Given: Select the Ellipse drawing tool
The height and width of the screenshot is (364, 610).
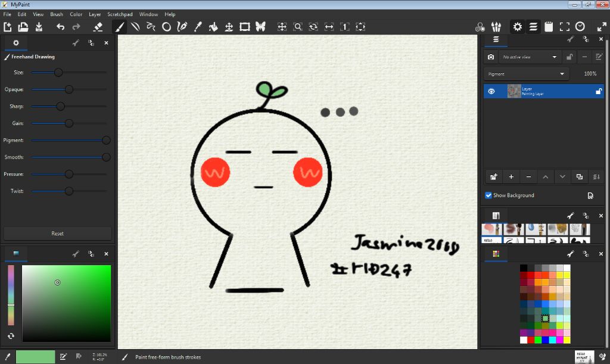Looking at the screenshot, I should (166, 27).
